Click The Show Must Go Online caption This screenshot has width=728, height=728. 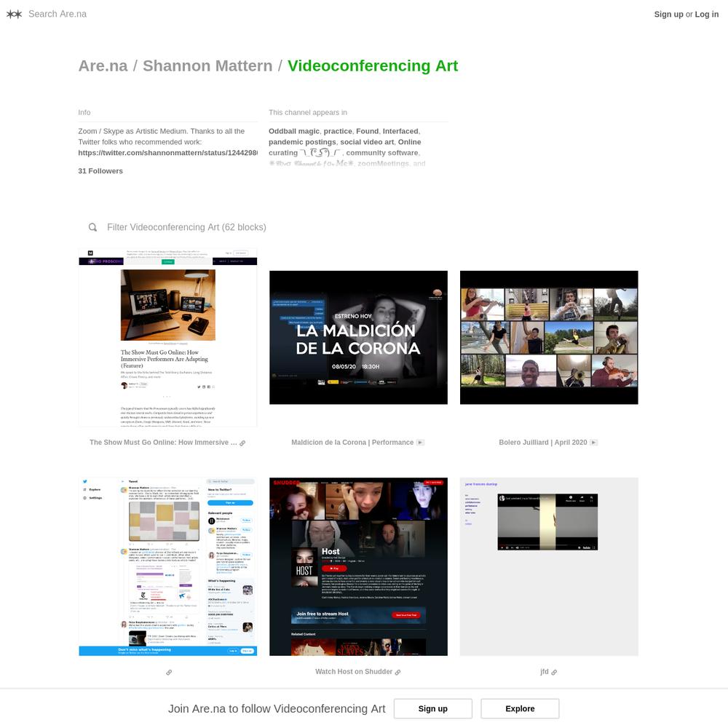click(x=163, y=443)
